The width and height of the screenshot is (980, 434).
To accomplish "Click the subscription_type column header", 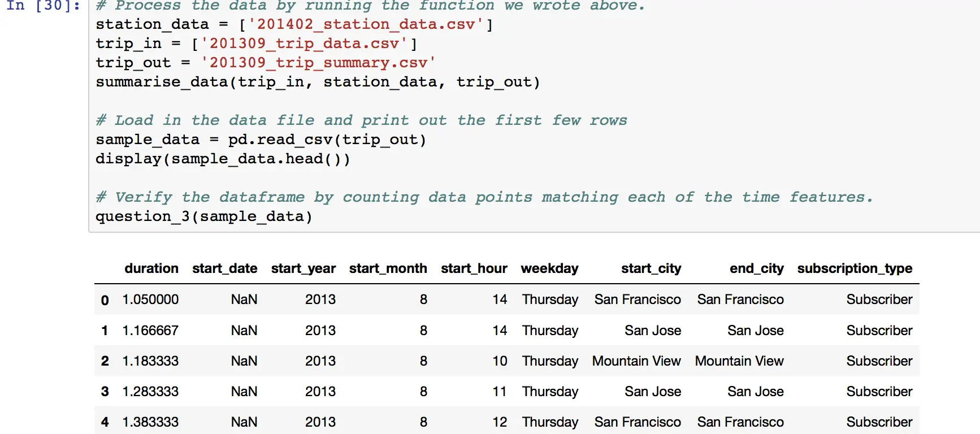I will pos(855,268).
